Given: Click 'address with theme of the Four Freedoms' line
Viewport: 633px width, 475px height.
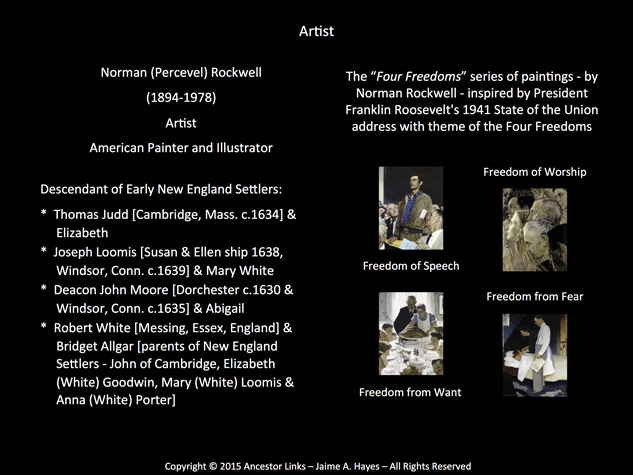Looking at the screenshot, I should pyautogui.click(x=472, y=127).
